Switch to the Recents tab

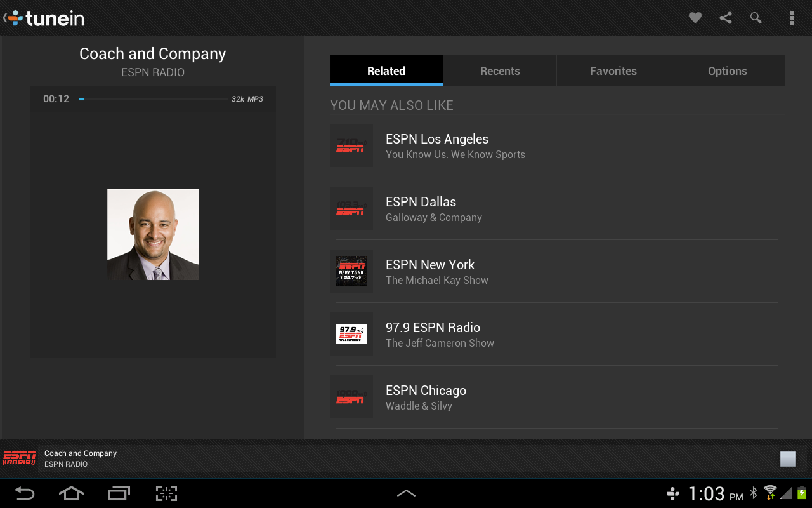pos(500,70)
